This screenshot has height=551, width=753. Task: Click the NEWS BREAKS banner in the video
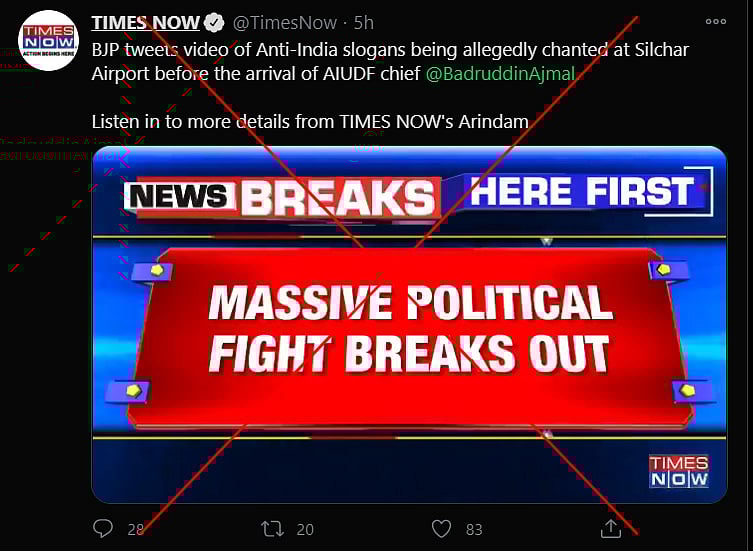[282, 198]
